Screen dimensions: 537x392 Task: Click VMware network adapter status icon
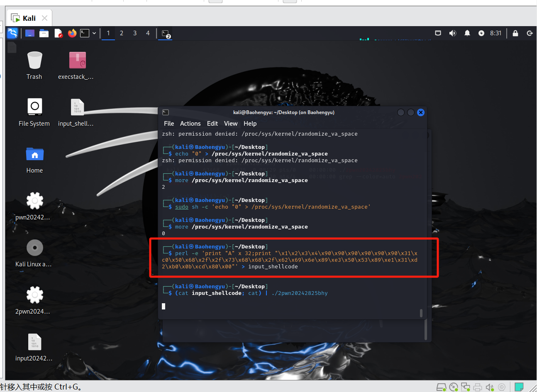pos(466,387)
